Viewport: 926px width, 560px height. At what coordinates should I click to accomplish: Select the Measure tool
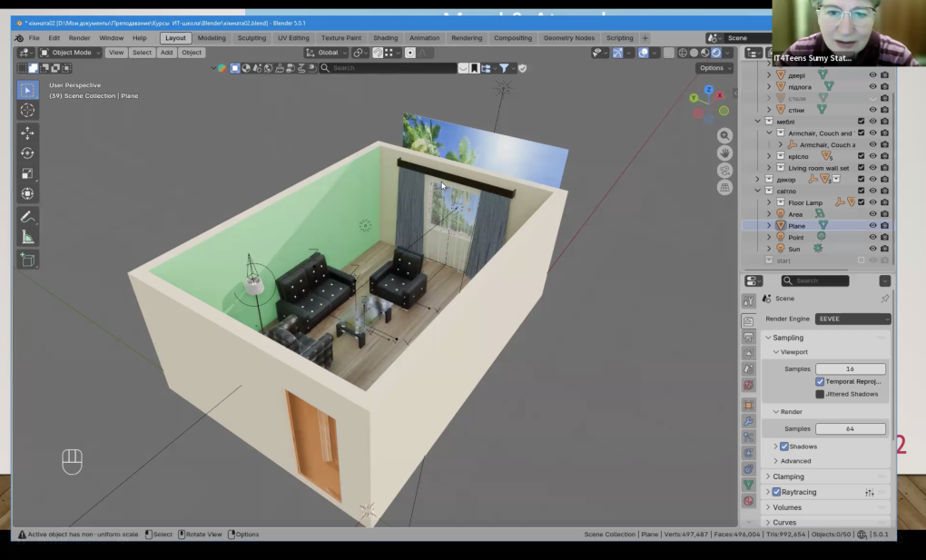click(x=28, y=238)
